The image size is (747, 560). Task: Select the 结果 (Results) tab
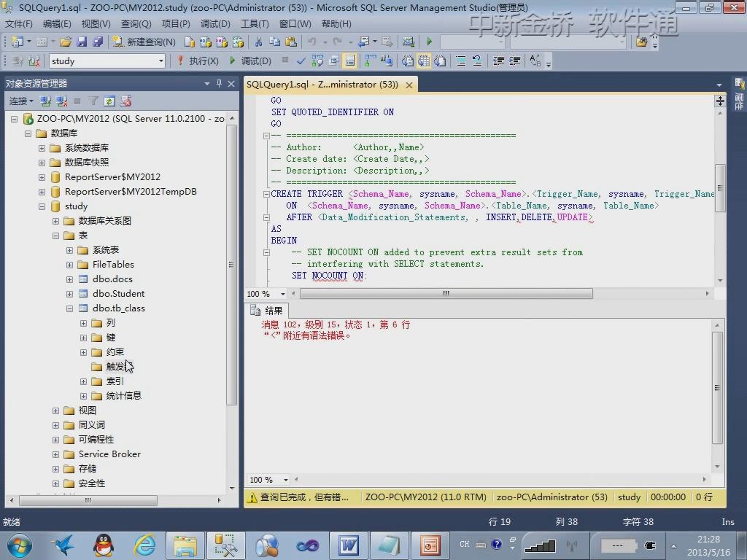[x=267, y=311]
